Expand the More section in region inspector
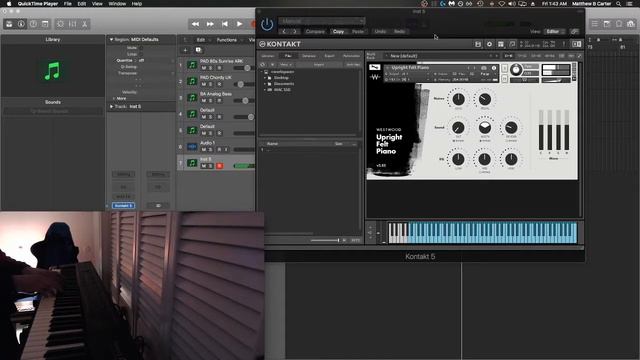This screenshot has height=360, width=640. (x=114, y=98)
